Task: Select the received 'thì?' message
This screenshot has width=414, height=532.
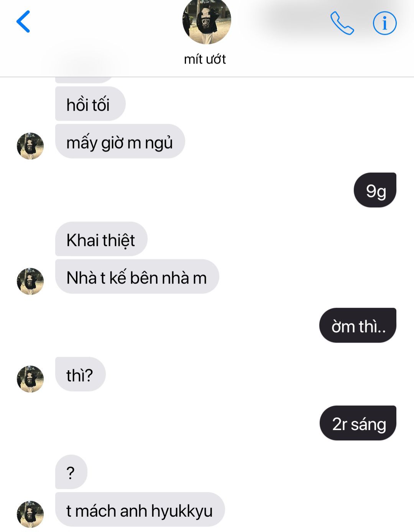Action: [80, 374]
